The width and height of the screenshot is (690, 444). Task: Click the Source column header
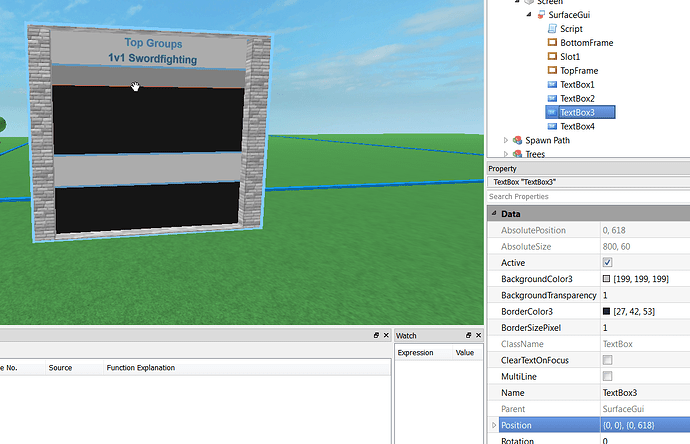tap(60, 368)
